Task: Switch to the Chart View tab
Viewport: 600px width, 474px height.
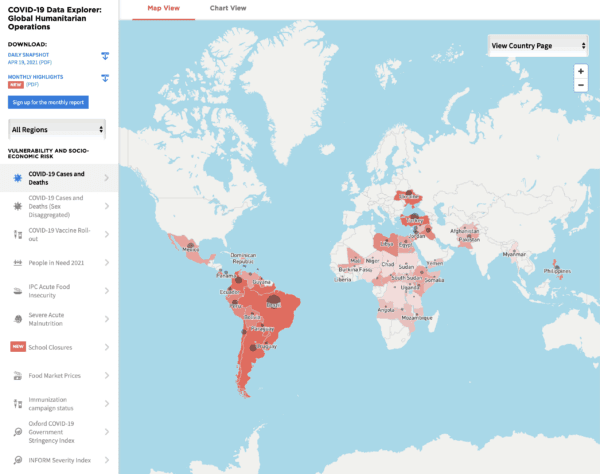Action: [x=227, y=8]
